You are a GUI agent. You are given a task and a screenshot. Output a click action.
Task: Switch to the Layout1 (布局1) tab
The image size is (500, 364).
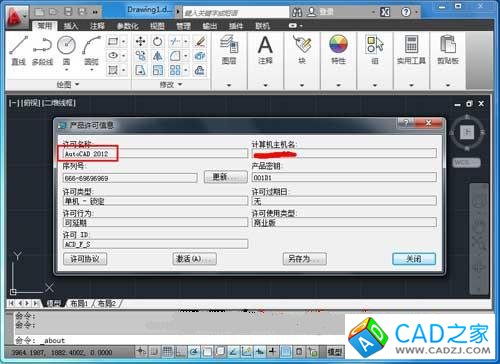point(79,304)
